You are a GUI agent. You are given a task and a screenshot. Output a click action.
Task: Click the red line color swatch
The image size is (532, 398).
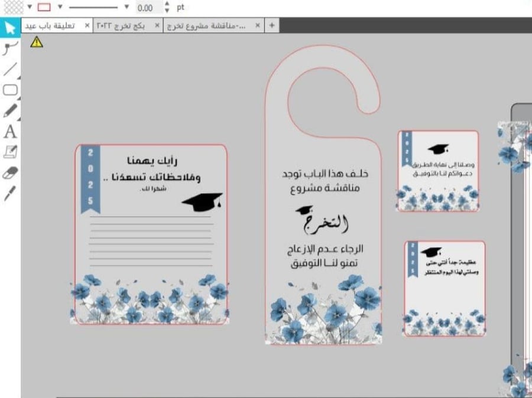click(x=44, y=7)
